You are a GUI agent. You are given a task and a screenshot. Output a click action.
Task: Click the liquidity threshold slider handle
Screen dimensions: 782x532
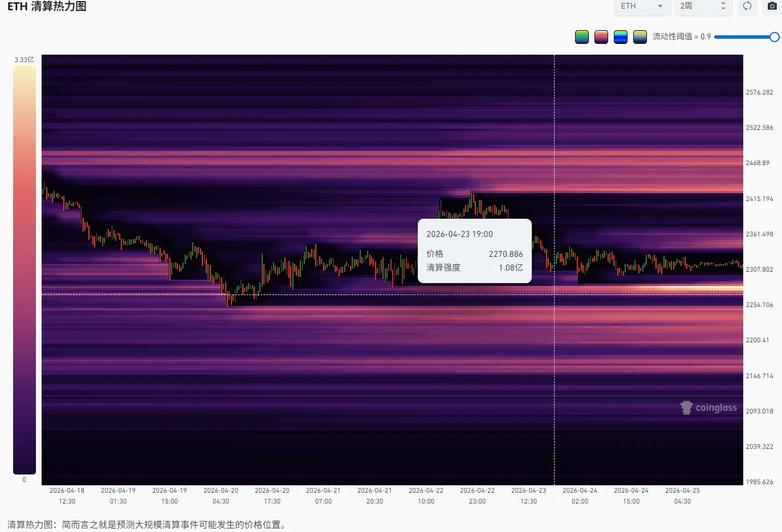(x=774, y=37)
